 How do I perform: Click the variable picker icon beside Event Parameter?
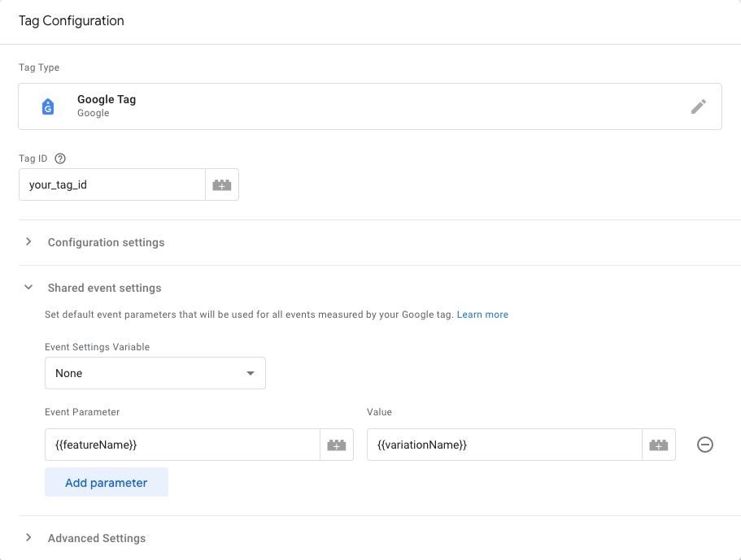point(336,444)
